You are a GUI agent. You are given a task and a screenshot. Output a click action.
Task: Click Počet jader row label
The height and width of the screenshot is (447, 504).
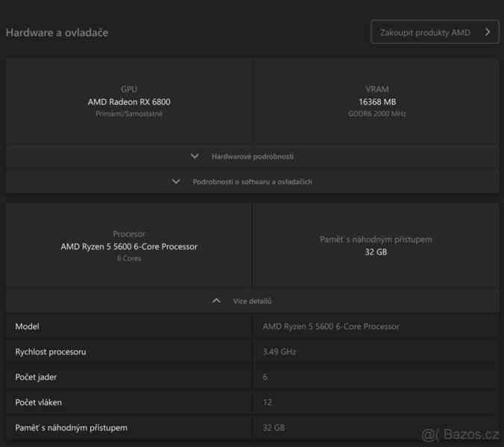(36, 377)
